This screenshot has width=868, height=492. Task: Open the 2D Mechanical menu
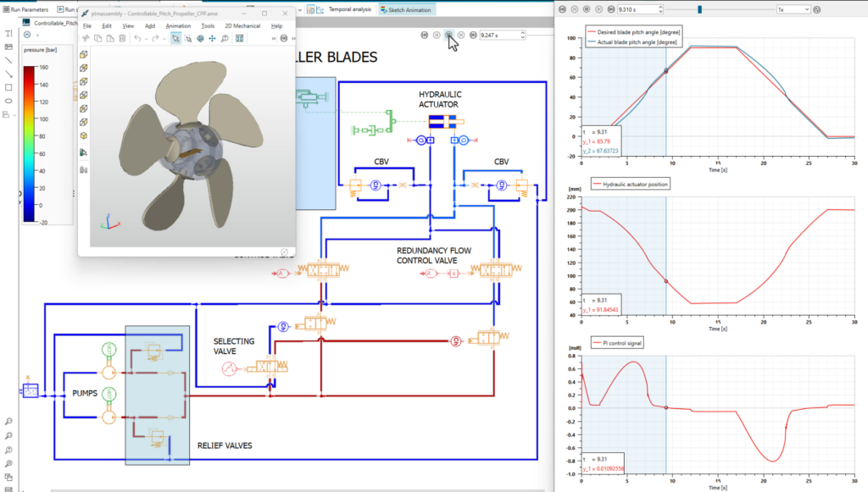243,26
